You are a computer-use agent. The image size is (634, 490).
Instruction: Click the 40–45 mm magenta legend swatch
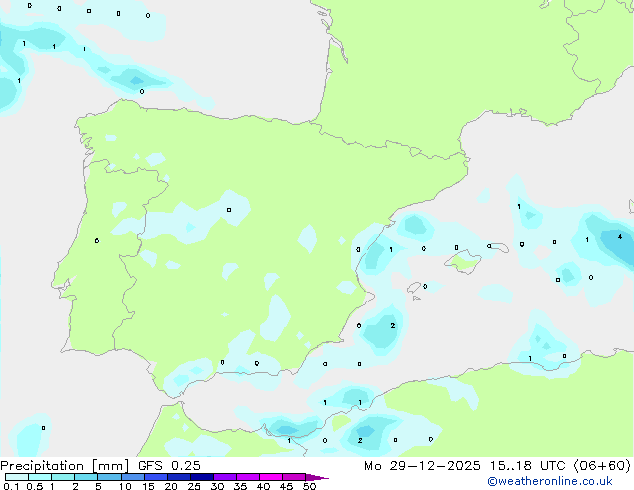tap(271, 477)
